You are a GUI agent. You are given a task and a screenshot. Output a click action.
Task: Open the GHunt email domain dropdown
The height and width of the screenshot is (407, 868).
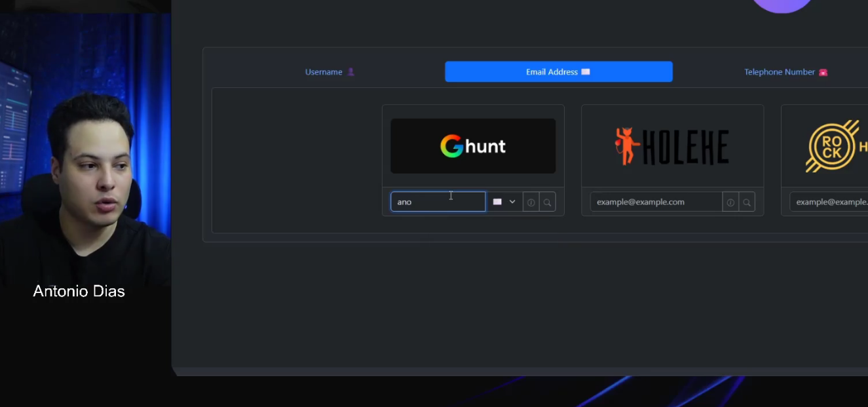click(x=504, y=202)
